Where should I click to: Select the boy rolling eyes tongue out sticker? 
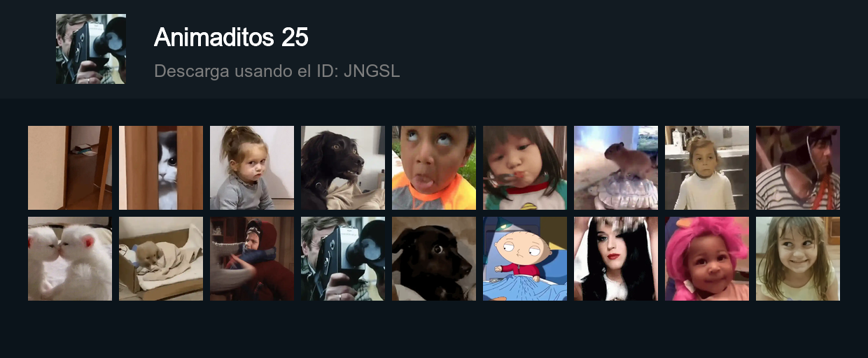tap(434, 168)
